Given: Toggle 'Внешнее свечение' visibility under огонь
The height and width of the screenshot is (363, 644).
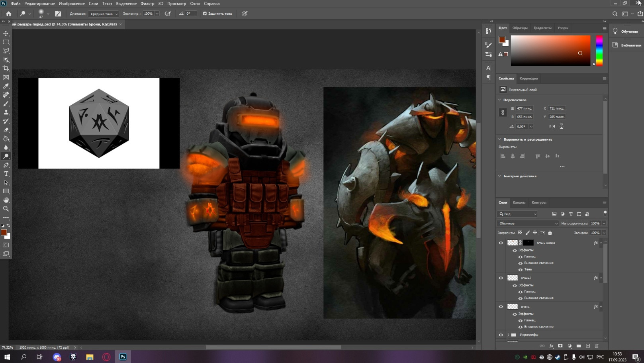Looking at the screenshot, I should tap(521, 327).
